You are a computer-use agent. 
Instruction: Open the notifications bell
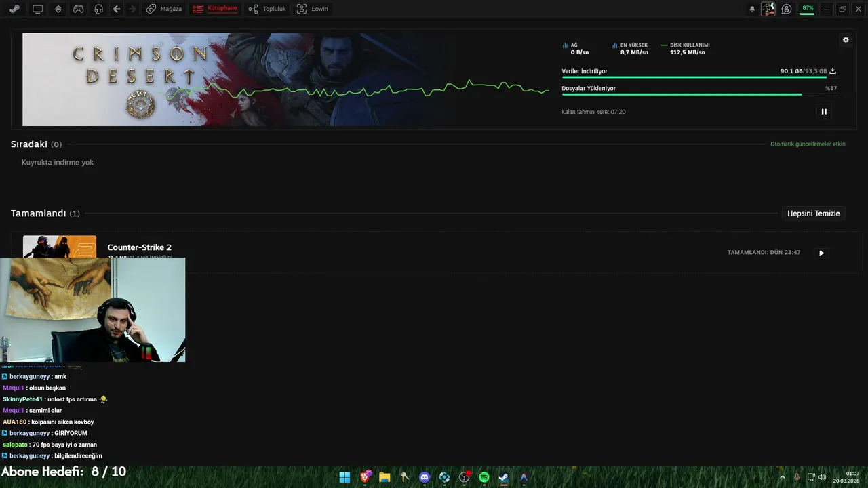[x=752, y=9]
